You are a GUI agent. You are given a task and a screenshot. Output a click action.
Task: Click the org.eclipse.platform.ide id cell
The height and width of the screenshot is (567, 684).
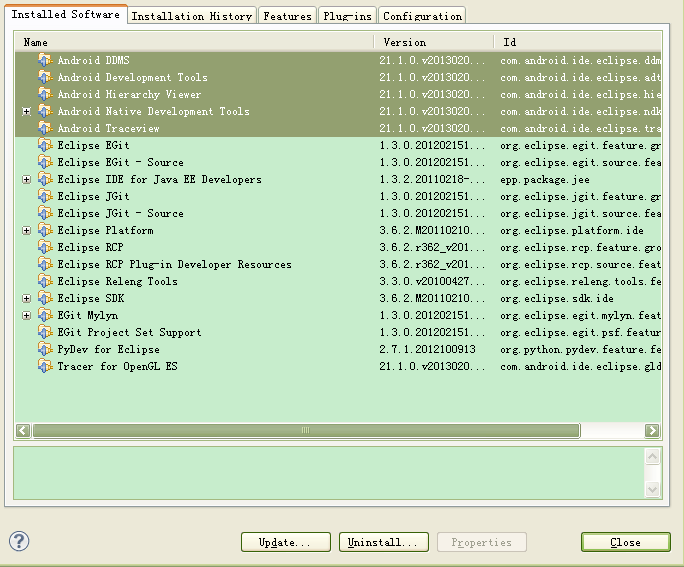click(x=572, y=230)
